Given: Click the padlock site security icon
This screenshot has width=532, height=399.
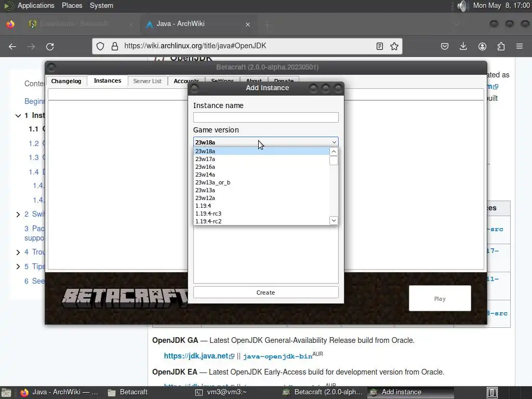Looking at the screenshot, I should pyautogui.click(x=115, y=46).
